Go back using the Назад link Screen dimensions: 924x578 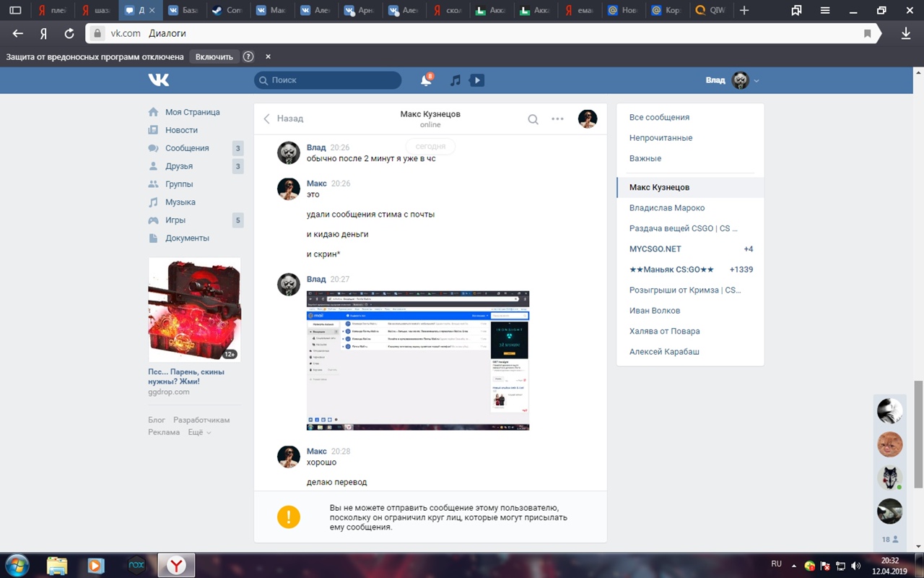click(283, 118)
